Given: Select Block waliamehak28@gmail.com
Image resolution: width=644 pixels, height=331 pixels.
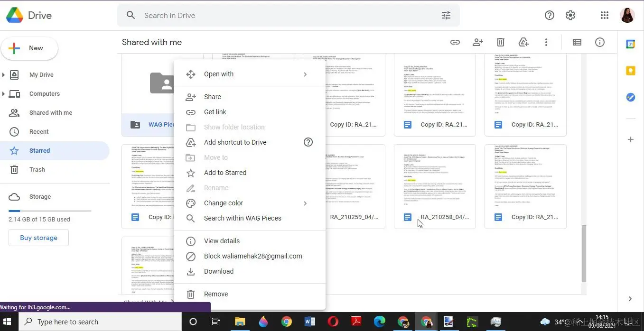Looking at the screenshot, I should tap(250, 256).
